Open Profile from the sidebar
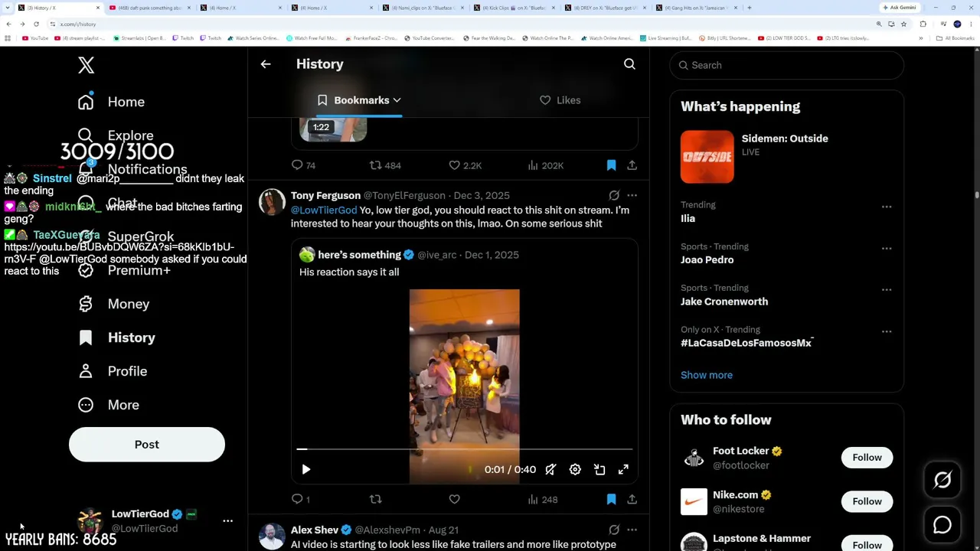This screenshot has height=551, width=980. pyautogui.click(x=113, y=371)
